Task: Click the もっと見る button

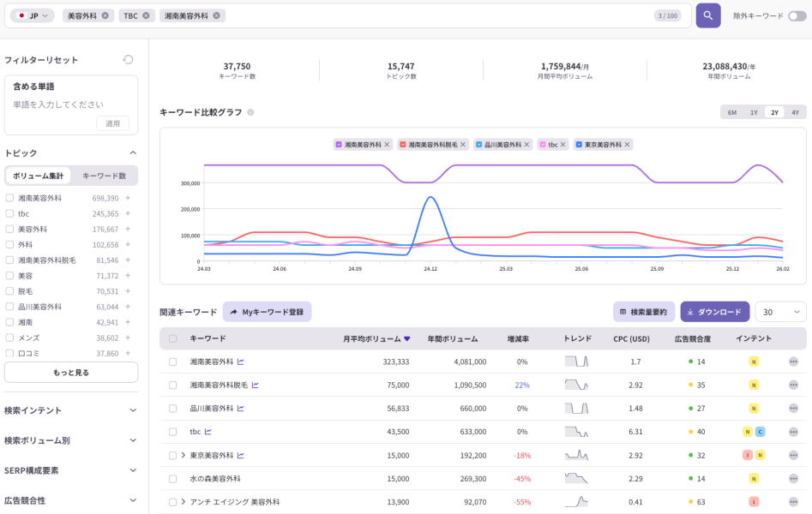Action: pos(70,373)
